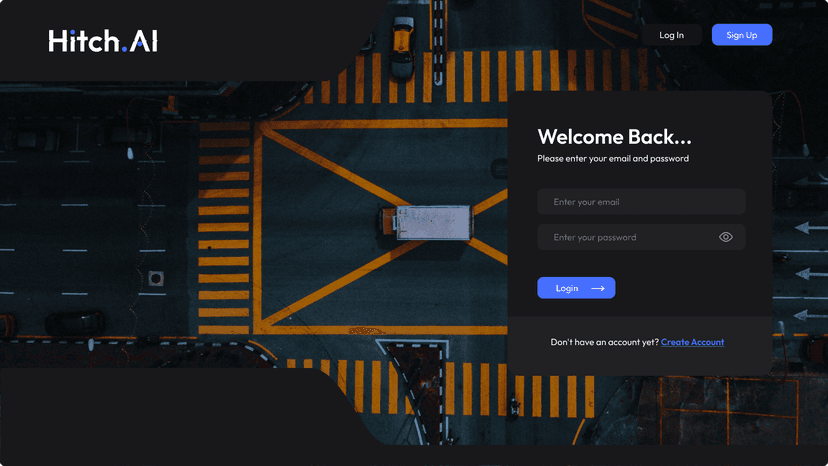Image resolution: width=828 pixels, height=466 pixels.
Task: Click the square manhole cover on the road
Action: (156, 278)
